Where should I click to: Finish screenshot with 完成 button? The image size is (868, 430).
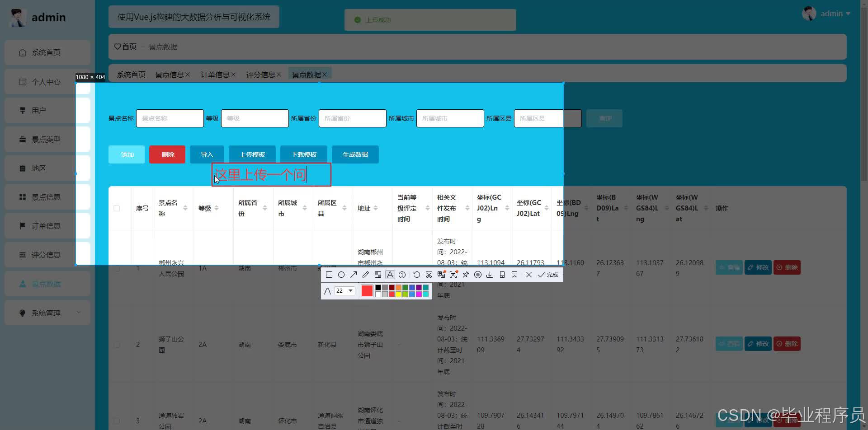(548, 275)
